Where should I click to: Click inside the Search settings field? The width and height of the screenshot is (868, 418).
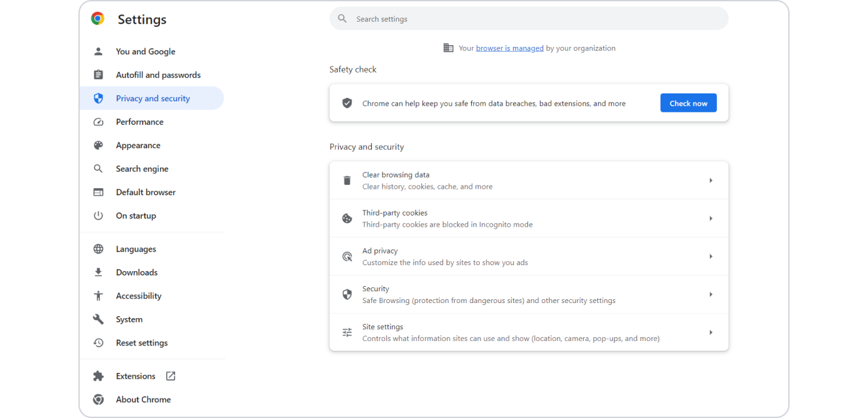(x=528, y=18)
